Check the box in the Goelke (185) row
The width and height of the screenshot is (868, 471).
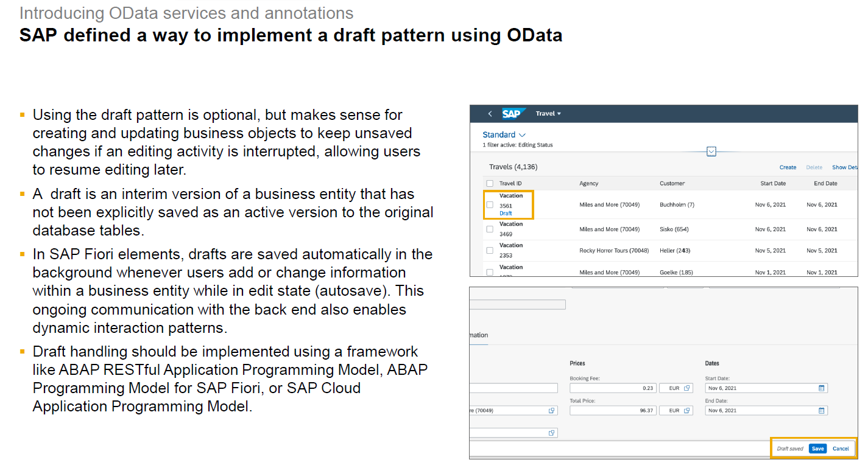point(490,273)
